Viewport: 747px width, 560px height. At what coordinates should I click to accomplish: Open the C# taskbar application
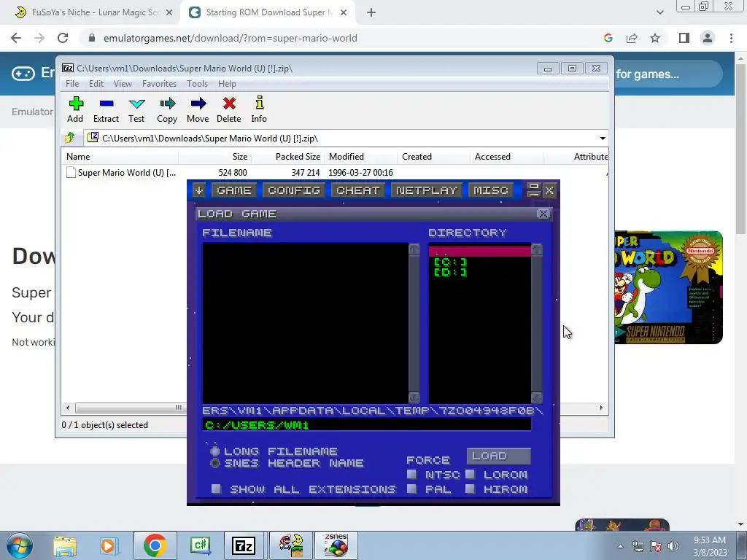coord(200,545)
